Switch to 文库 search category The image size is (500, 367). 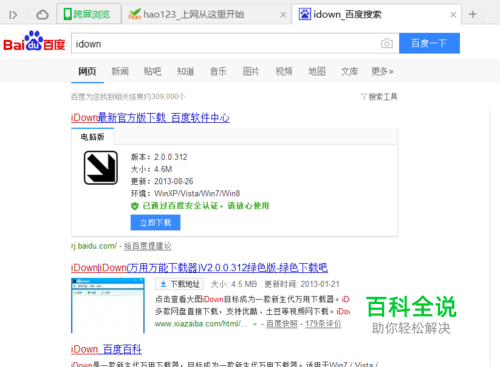[x=350, y=71]
